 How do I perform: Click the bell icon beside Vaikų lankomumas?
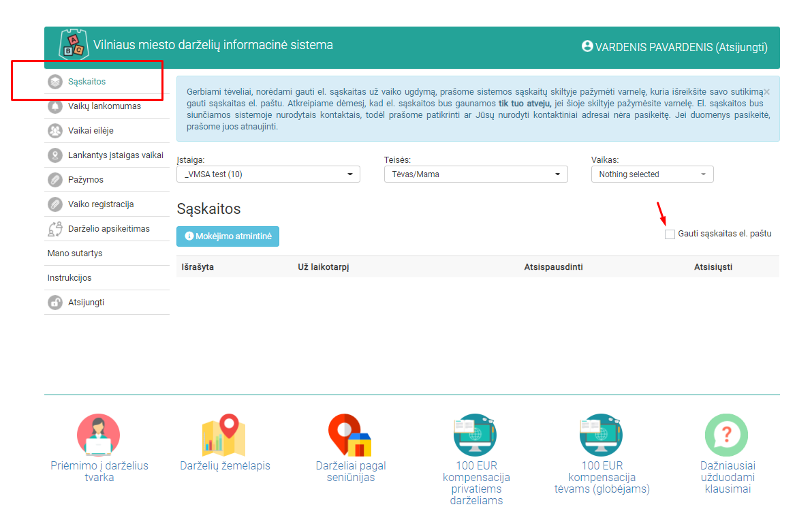coord(55,106)
